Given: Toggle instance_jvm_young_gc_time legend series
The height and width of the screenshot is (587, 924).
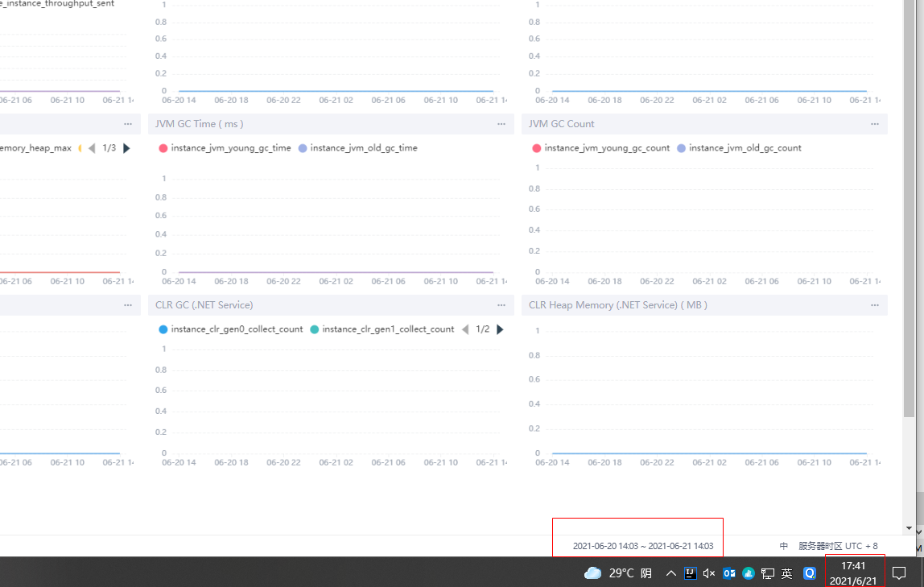Looking at the screenshot, I should click(225, 148).
